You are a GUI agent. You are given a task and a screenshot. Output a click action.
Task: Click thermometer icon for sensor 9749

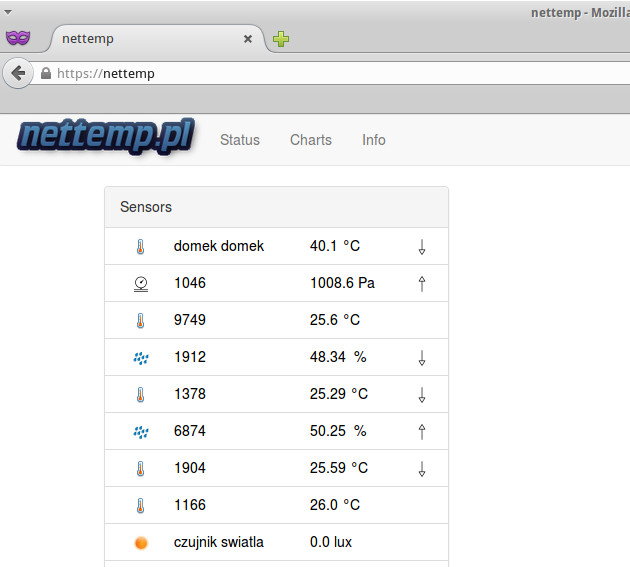tap(140, 320)
